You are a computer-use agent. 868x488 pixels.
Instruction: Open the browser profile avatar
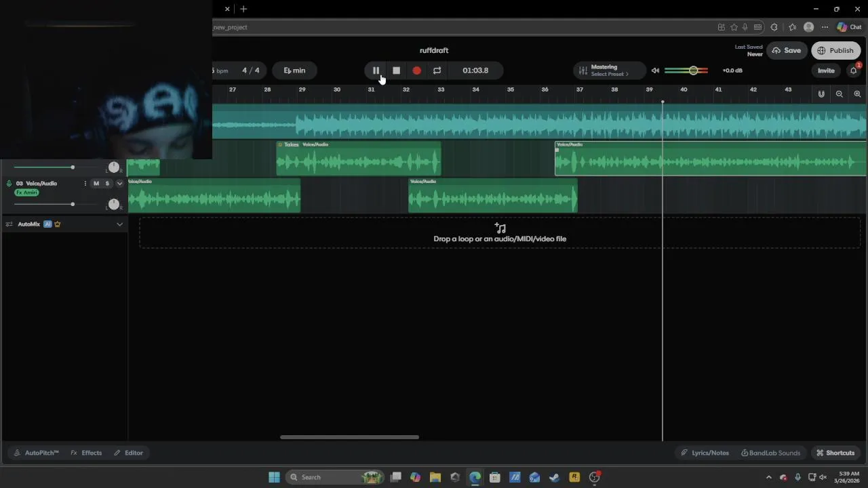[x=808, y=27]
